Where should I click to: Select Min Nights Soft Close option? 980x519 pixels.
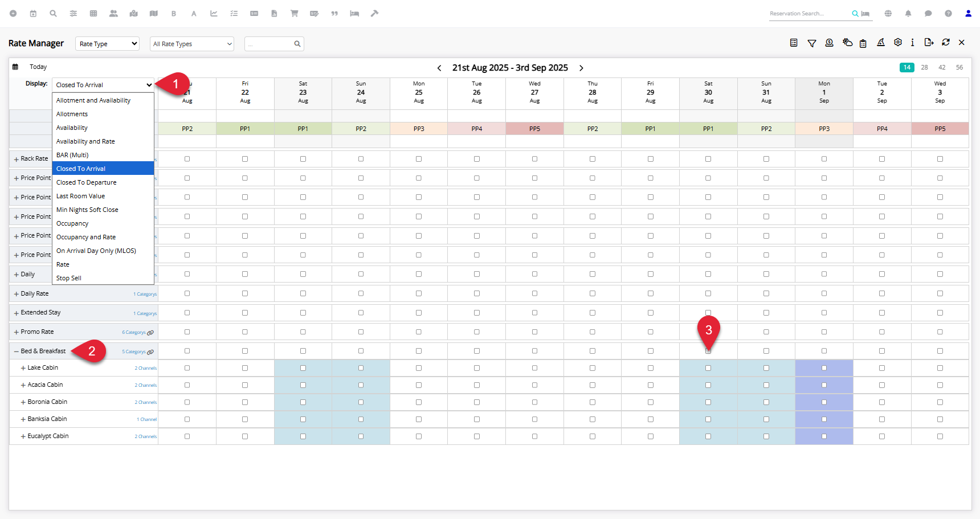pyautogui.click(x=103, y=210)
